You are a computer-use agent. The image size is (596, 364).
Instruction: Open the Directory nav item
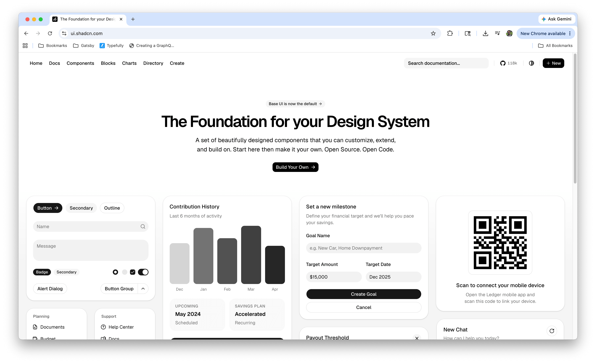[153, 63]
